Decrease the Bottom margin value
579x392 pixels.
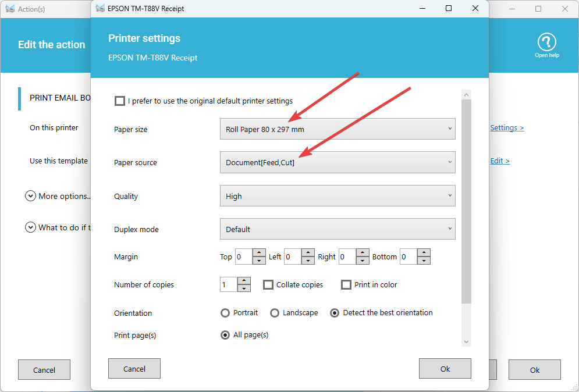point(424,261)
